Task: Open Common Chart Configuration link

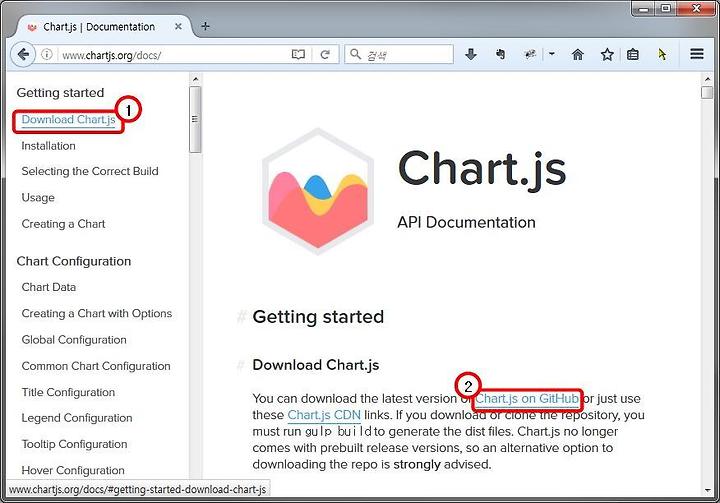Action: (96, 366)
